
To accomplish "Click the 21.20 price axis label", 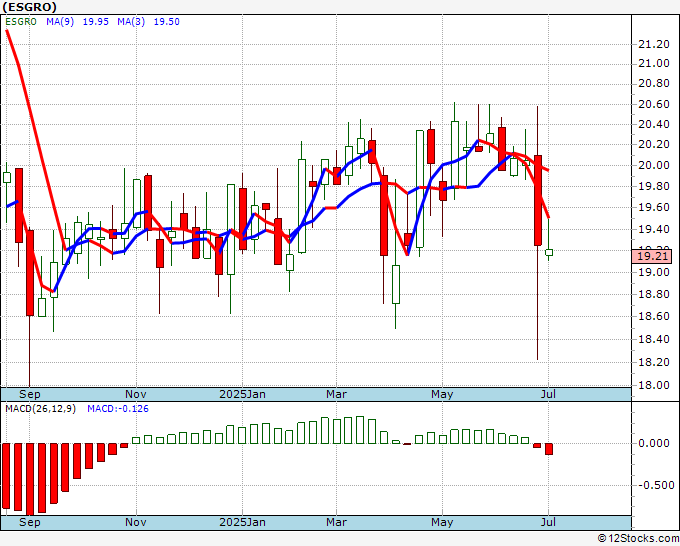I will coord(654,44).
